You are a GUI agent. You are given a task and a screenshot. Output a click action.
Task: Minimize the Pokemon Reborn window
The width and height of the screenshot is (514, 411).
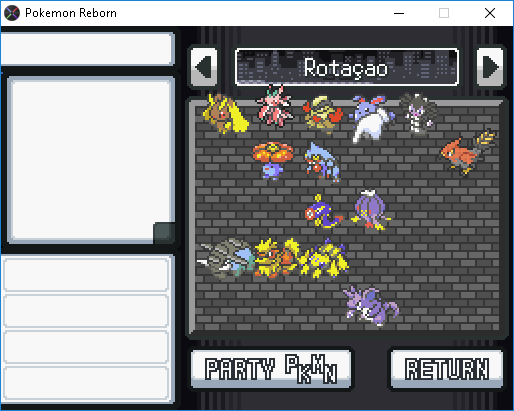pos(399,13)
